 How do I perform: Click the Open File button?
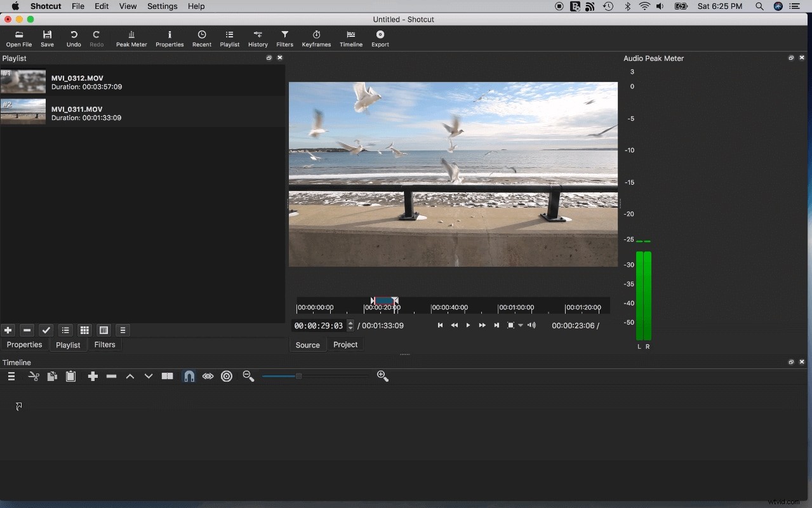(x=18, y=38)
